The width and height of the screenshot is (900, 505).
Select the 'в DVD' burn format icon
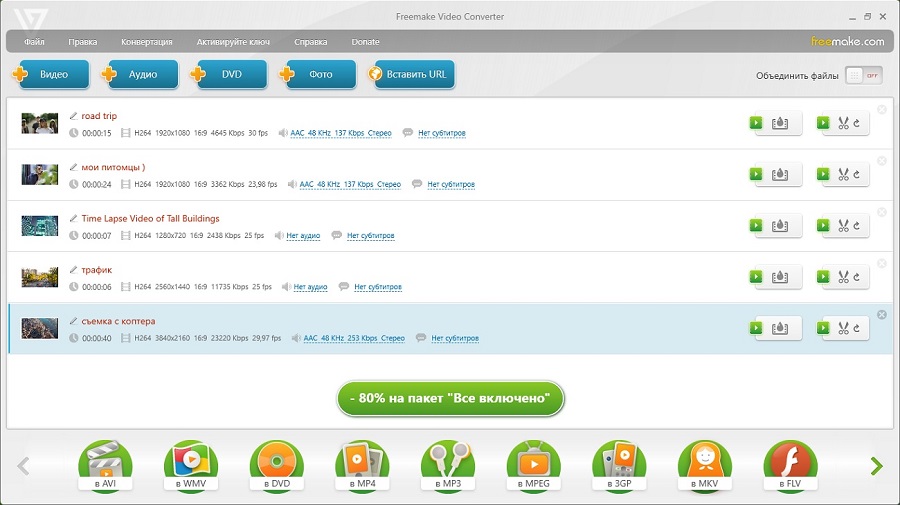276,465
